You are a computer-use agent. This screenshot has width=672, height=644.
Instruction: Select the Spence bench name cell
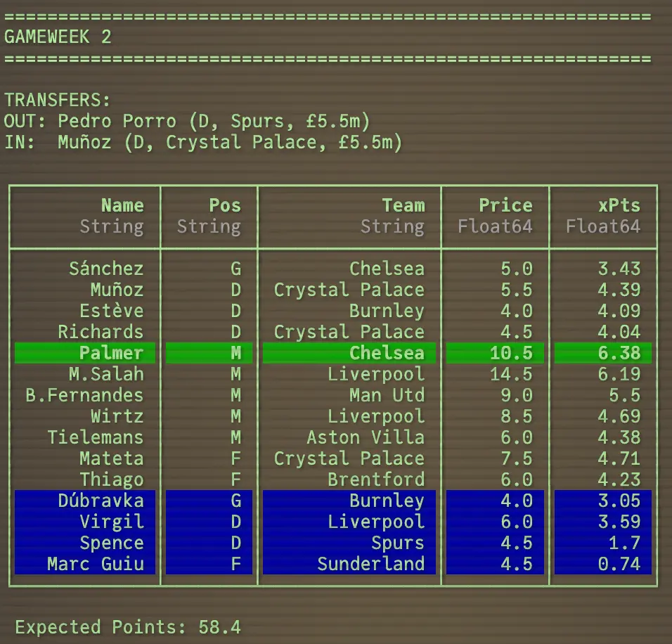tap(85, 543)
